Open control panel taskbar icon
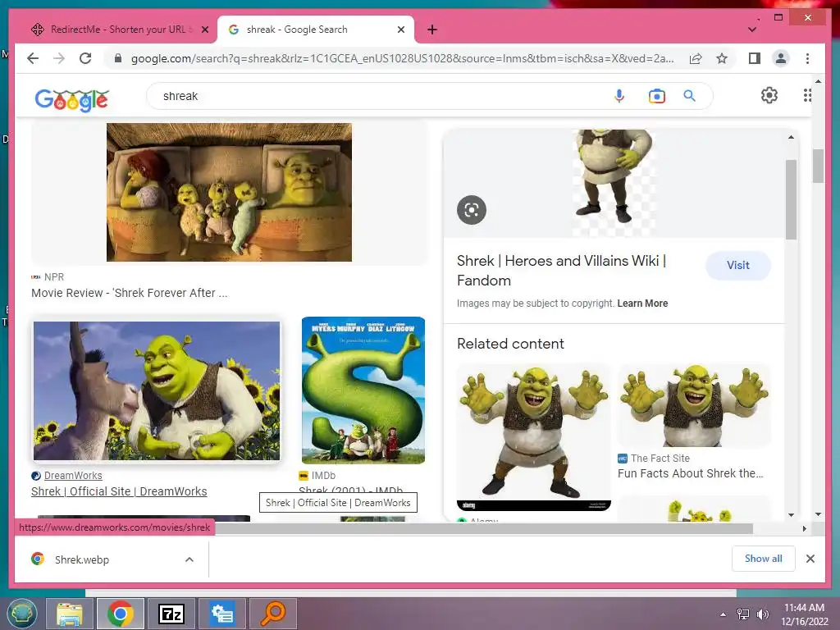Screen dimensions: 840x630 (x=221, y=614)
